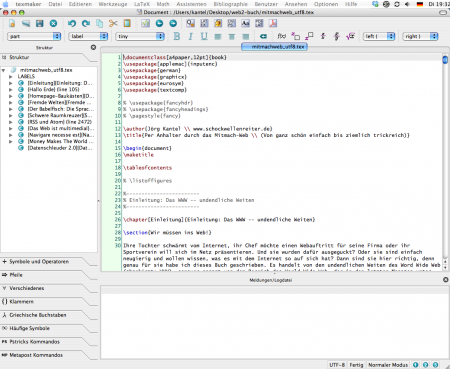Insert a new line with the return-arrow icon
The image size is (450, 369).
[263, 36]
